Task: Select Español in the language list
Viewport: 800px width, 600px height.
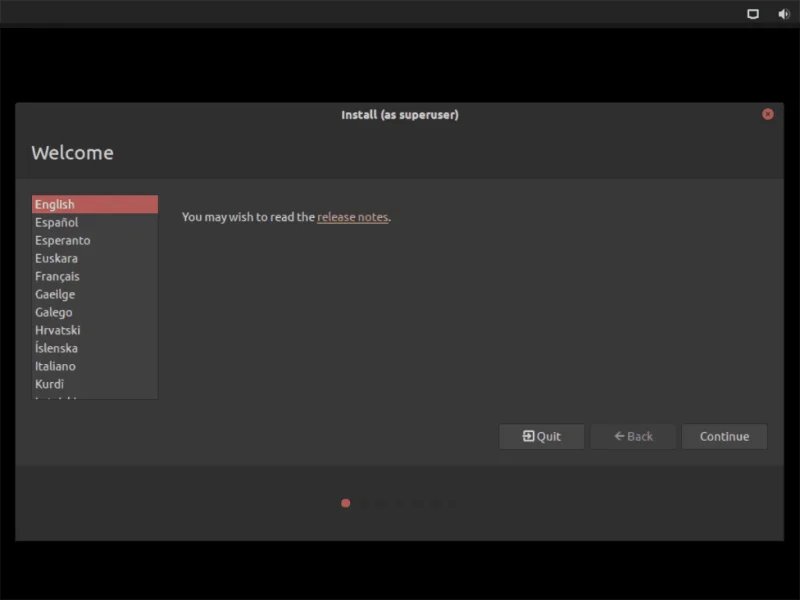Action: tap(95, 222)
